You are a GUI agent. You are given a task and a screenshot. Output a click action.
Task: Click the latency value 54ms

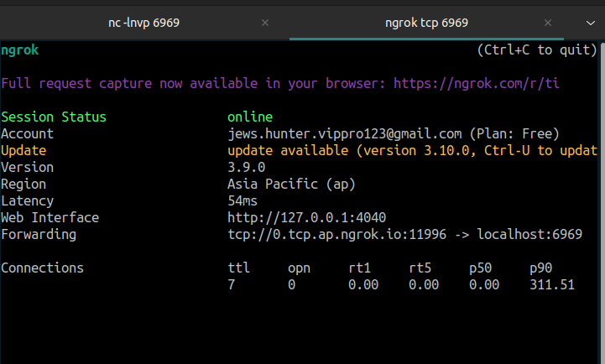coord(242,201)
